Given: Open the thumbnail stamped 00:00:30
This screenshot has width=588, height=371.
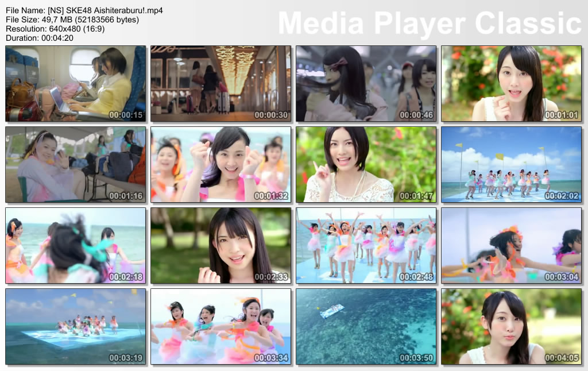Looking at the screenshot, I should pos(221,84).
